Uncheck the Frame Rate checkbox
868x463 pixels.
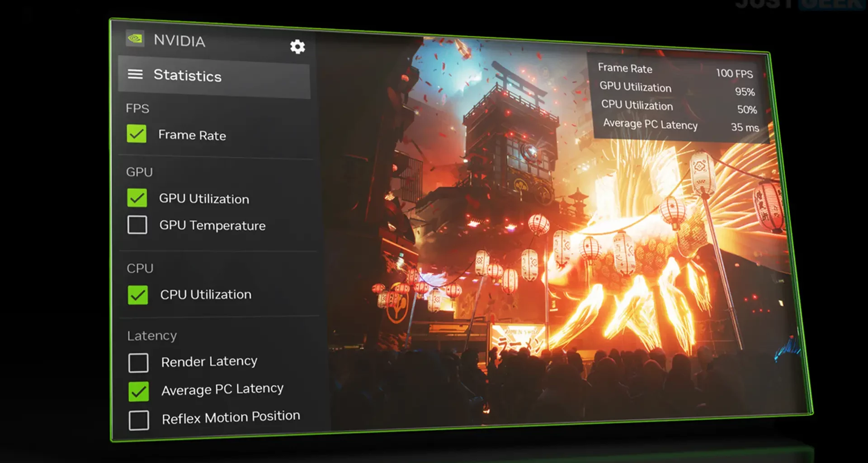[137, 134]
